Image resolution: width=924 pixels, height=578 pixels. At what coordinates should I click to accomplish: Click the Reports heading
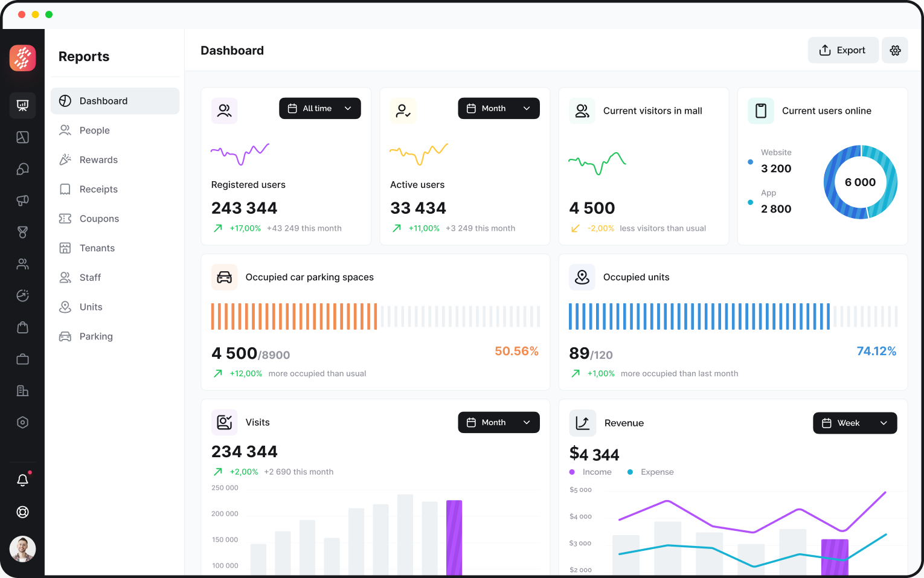coord(84,57)
